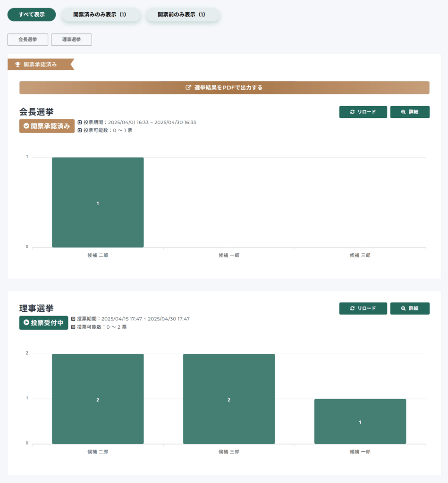Jump to 会長選挙 section button
448x483 pixels.
[28, 40]
